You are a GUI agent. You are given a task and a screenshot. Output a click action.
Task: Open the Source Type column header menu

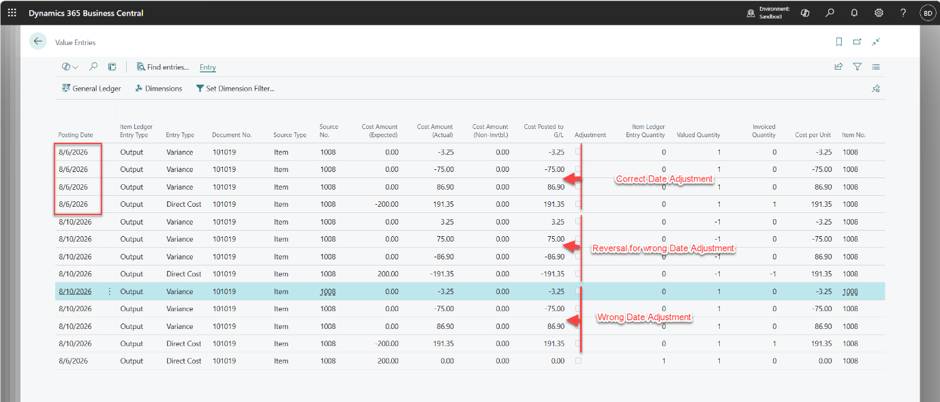tap(290, 135)
